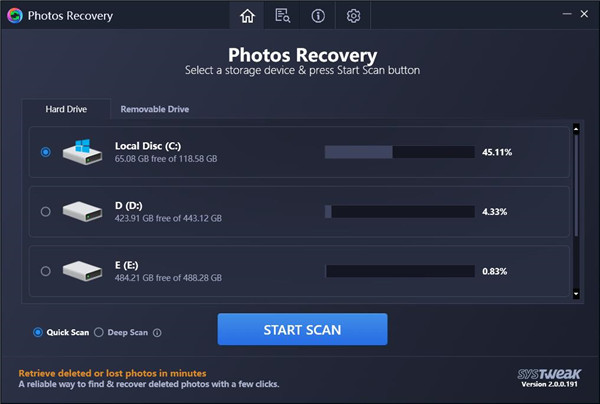Image resolution: width=600 pixels, height=404 pixels.
Task: Click the Local Disc (C:) usage bar
Action: pos(399,152)
